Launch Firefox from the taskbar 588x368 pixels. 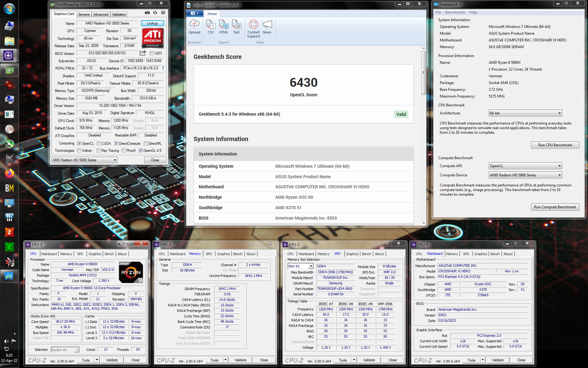pos(9,173)
